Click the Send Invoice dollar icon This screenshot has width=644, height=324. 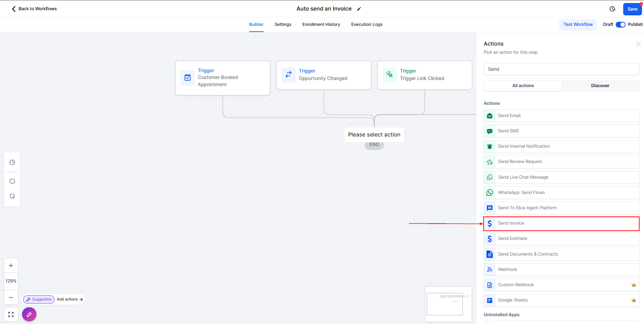[x=490, y=223]
